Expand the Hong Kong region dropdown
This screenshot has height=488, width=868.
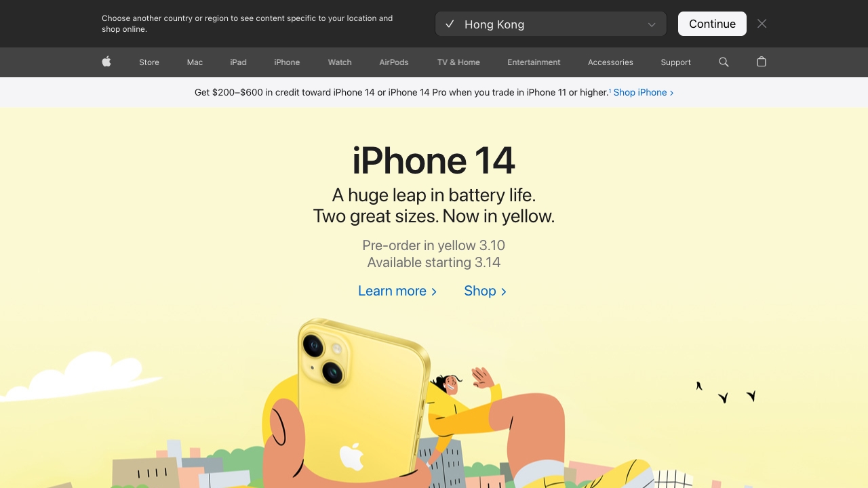pyautogui.click(x=551, y=24)
